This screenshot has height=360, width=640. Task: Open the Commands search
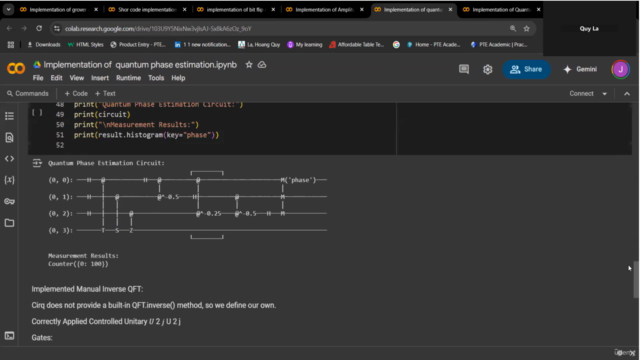pos(28,94)
